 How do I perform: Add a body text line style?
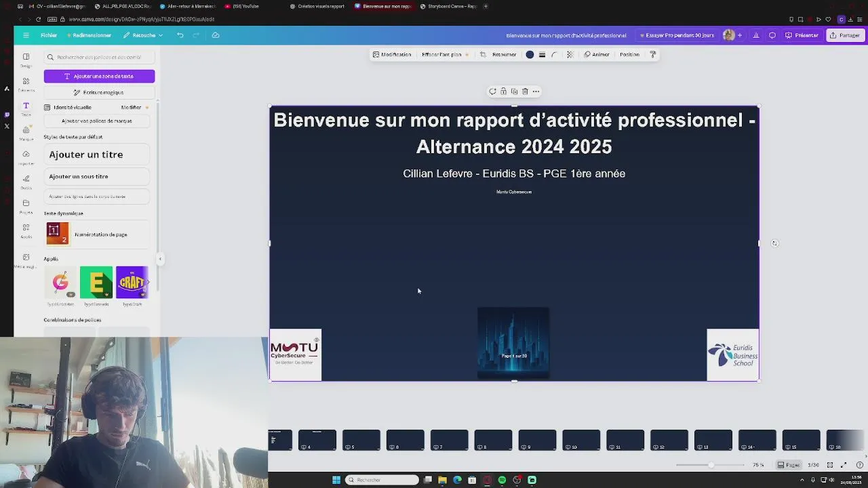pos(96,197)
